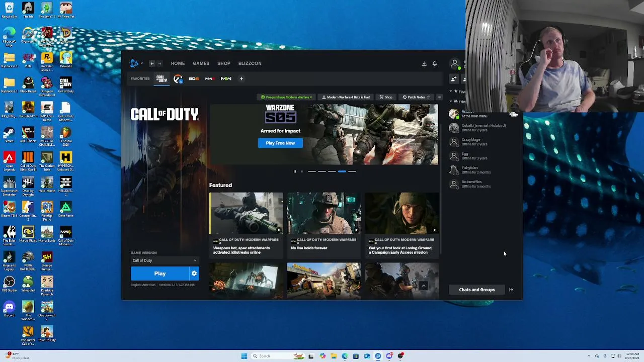Open Patch Notes link
The image size is (644, 362).
(x=416, y=97)
